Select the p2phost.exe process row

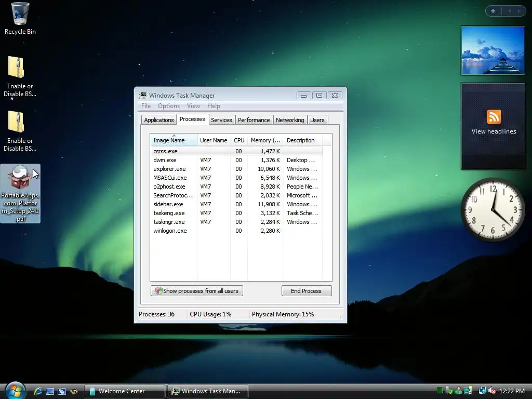coord(236,187)
